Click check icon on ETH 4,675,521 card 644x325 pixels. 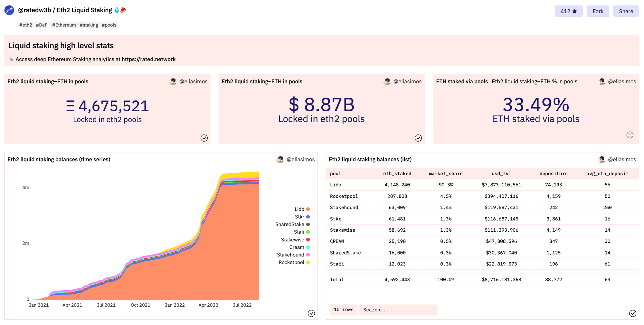click(204, 138)
